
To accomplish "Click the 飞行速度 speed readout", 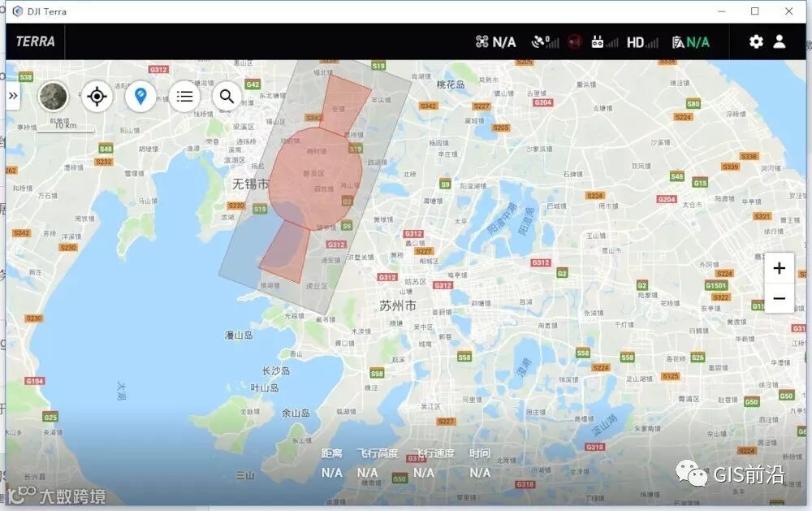I will (434, 463).
